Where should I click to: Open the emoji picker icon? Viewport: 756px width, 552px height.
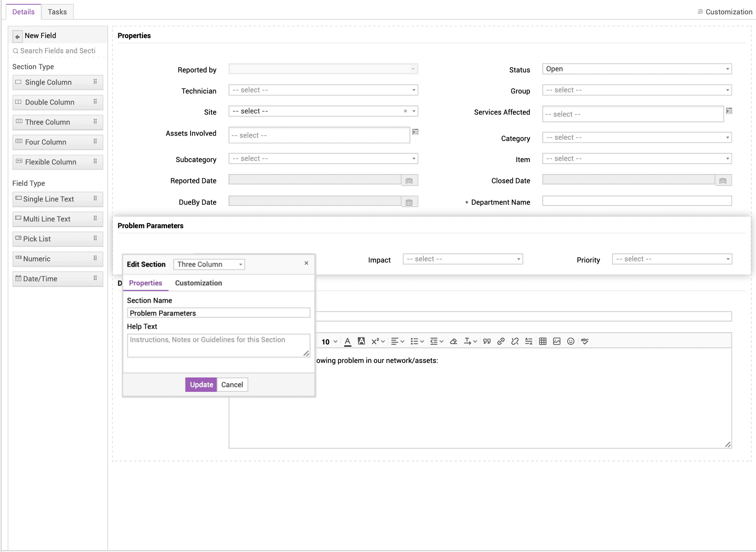point(570,341)
